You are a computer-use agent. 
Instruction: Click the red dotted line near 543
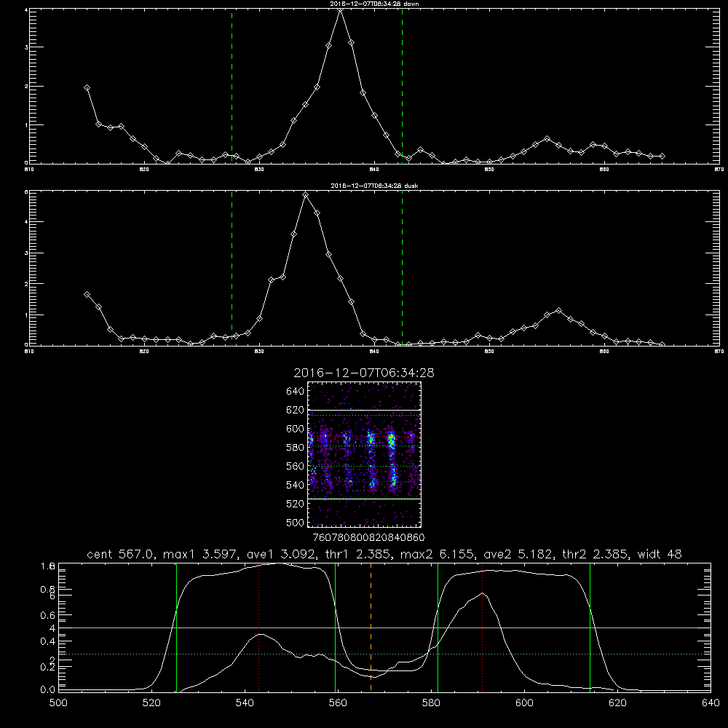click(258, 627)
